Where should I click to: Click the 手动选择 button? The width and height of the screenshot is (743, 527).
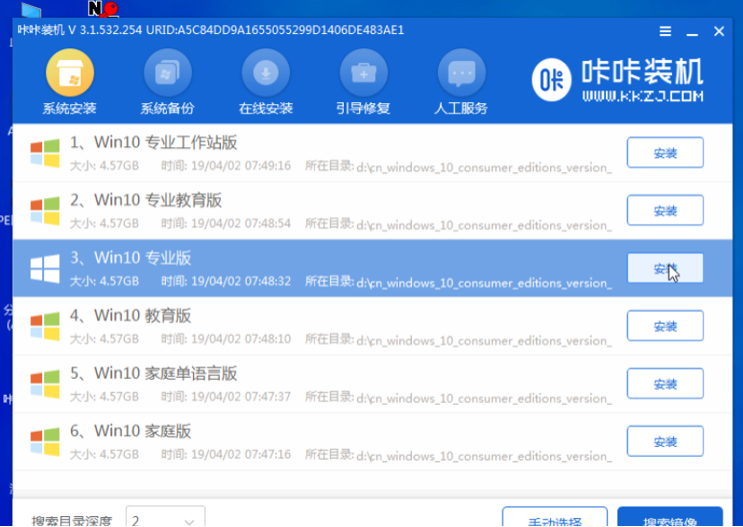pos(554,519)
